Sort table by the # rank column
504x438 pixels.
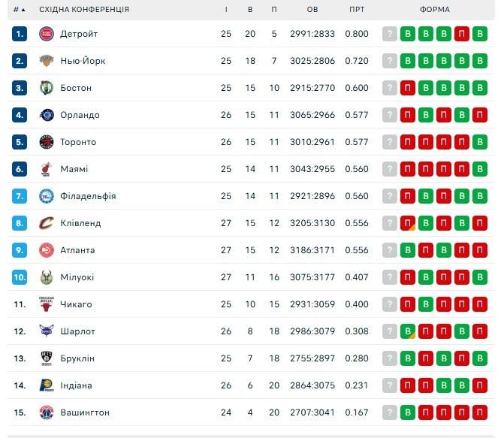[20, 10]
